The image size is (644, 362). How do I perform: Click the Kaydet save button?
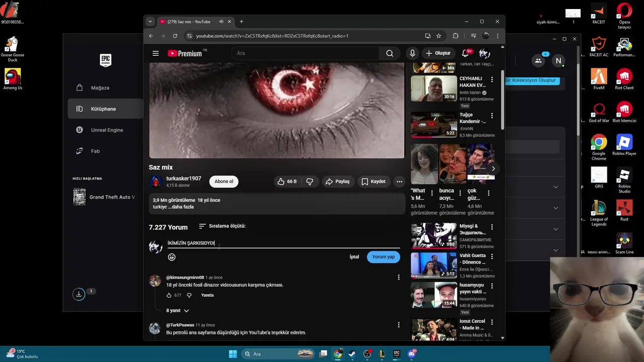tap(373, 182)
